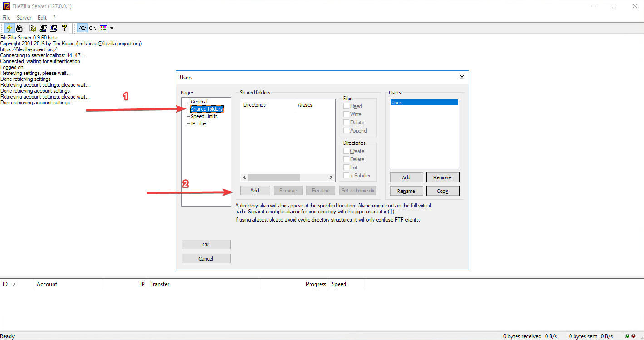This screenshot has width=644, height=340.
Task: Sort connections by the ID column header
Action: tap(17, 284)
